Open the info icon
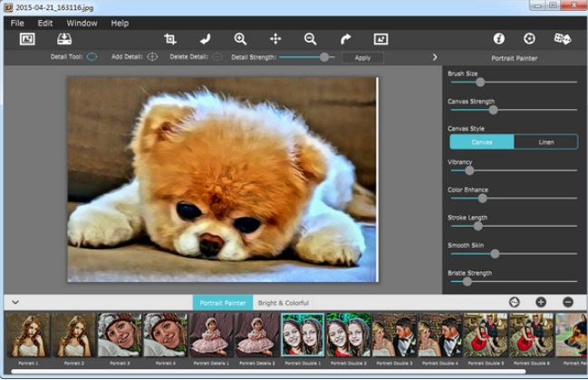588x380 pixels. (x=498, y=39)
